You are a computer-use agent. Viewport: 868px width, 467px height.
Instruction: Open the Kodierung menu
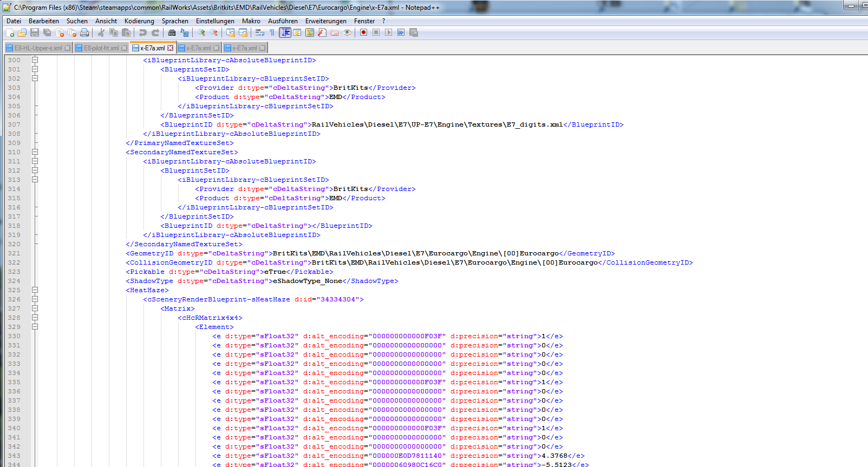tap(139, 21)
